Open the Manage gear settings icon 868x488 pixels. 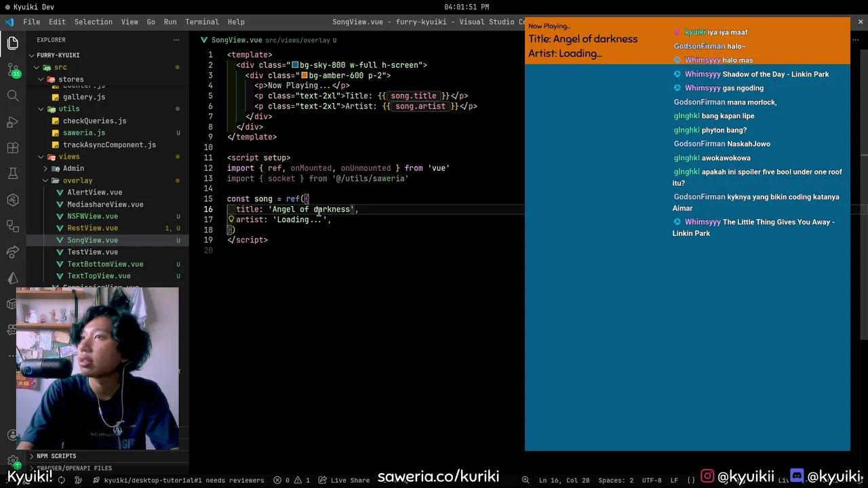click(x=13, y=461)
